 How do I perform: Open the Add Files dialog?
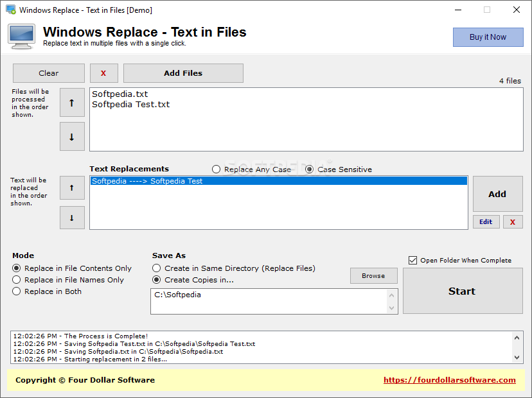click(x=183, y=73)
